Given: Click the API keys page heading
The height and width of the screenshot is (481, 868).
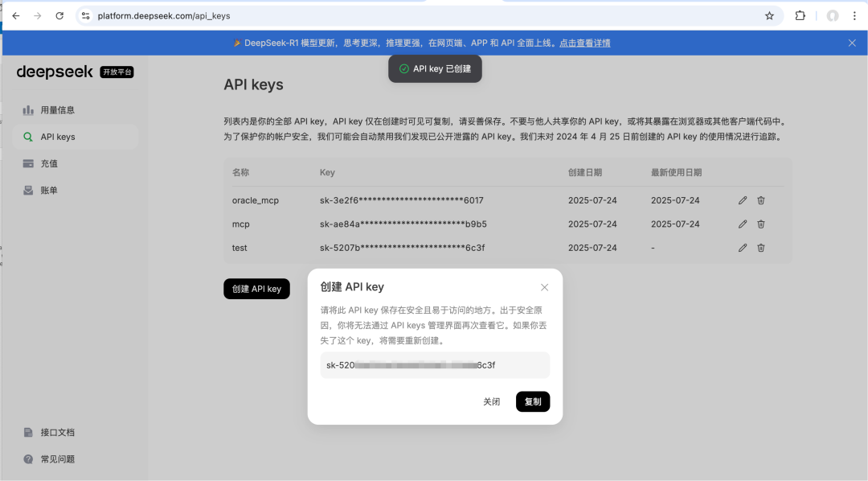Looking at the screenshot, I should 253,84.
